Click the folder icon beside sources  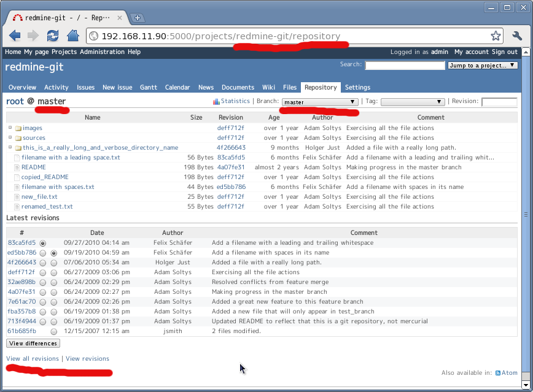(x=18, y=138)
